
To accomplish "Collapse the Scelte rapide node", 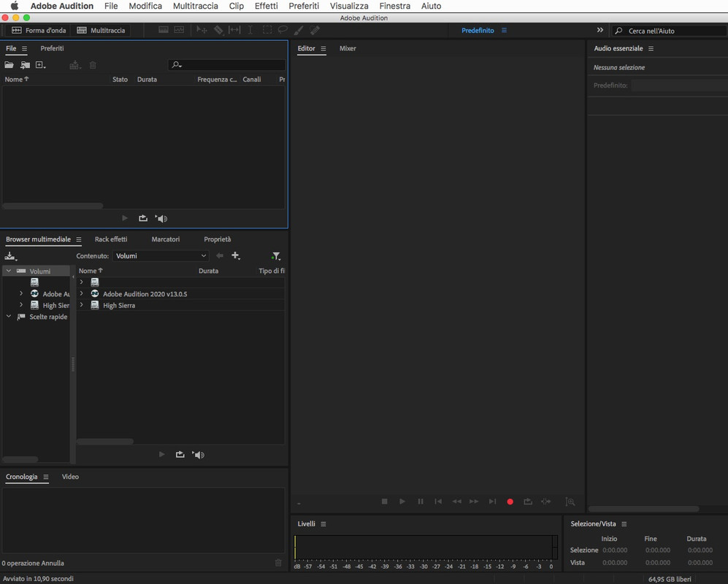I will pos(8,316).
